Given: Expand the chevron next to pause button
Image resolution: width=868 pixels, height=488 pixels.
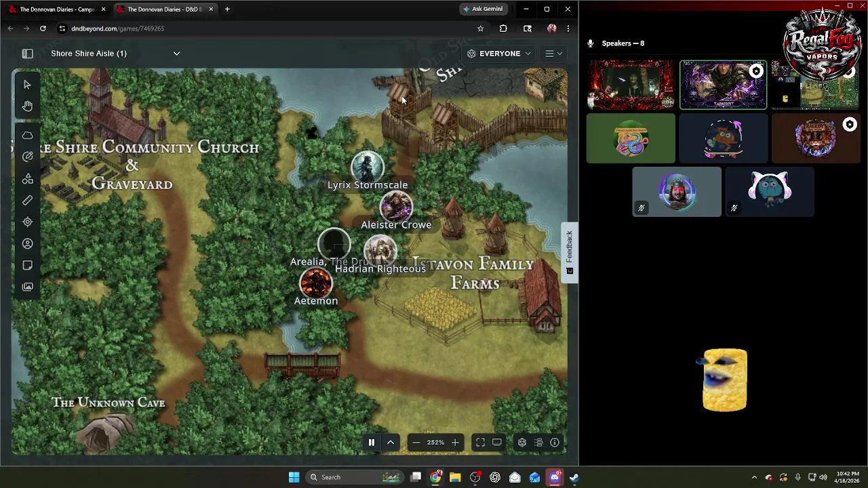Looking at the screenshot, I should (x=391, y=443).
